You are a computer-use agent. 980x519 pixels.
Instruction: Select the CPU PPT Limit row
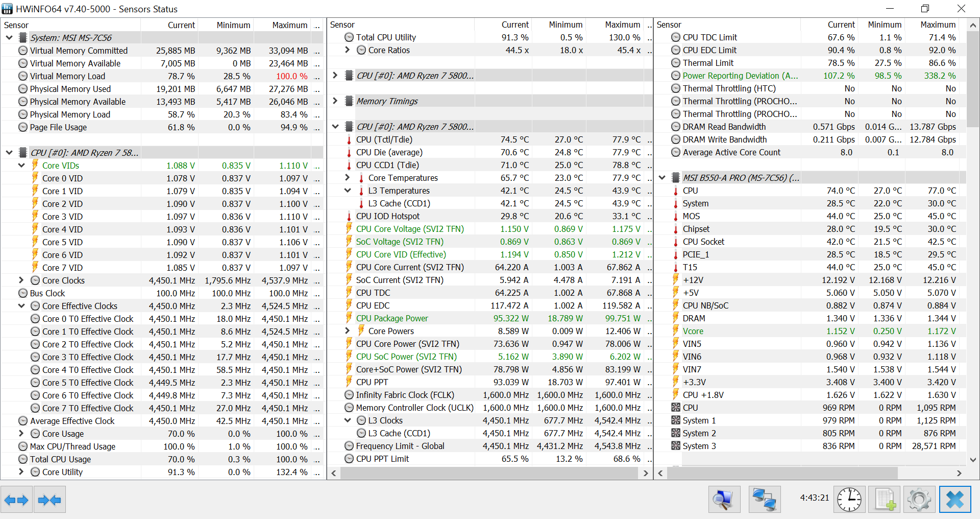490,459
